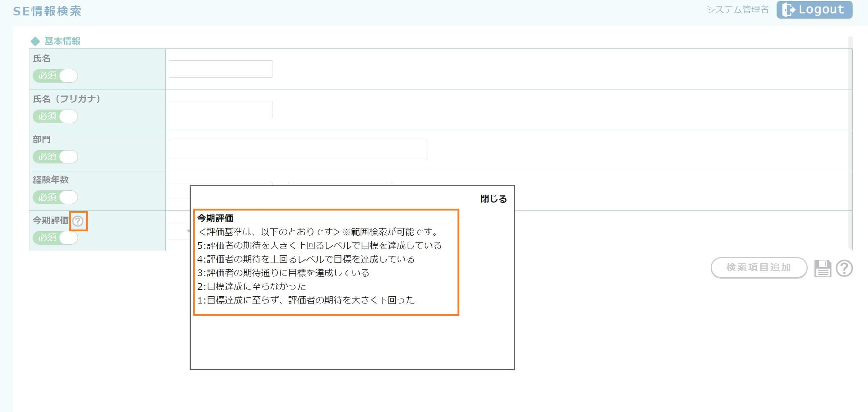Screen dimensions: 868x412
Task: Toggle 必須 switch under 氏名
Action: pos(55,76)
